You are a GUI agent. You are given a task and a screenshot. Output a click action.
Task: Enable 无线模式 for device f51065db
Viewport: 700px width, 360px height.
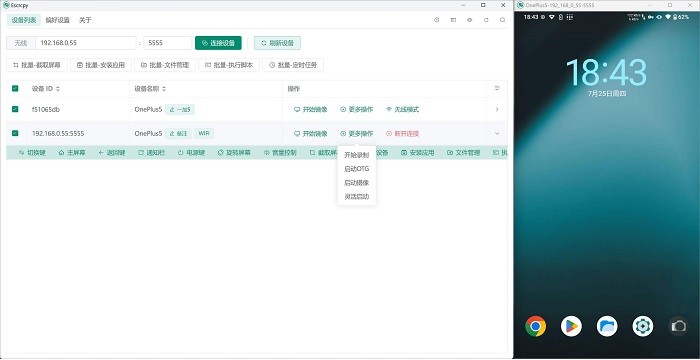[x=402, y=109]
